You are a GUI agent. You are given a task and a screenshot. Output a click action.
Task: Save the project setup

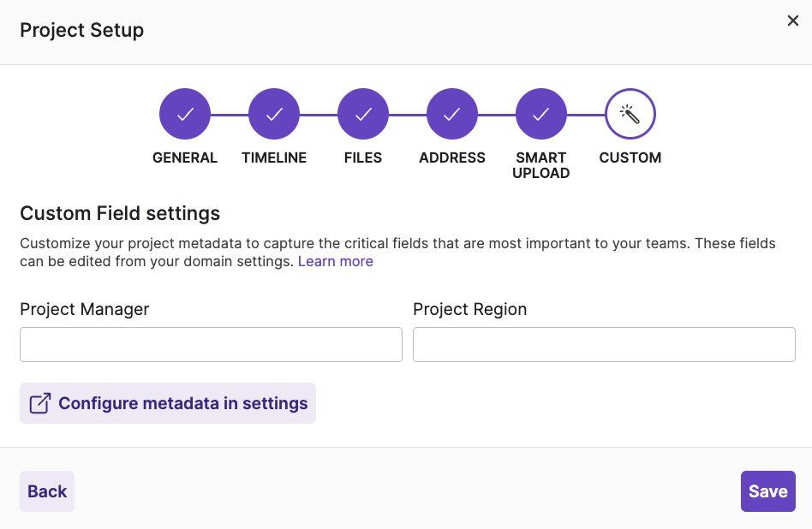767,490
